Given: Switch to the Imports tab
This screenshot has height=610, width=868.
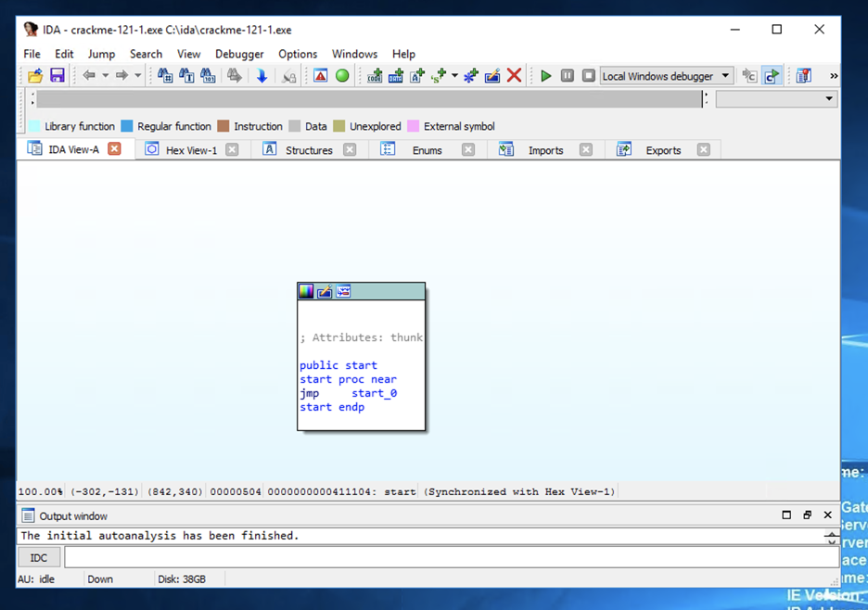Looking at the screenshot, I should coord(545,150).
